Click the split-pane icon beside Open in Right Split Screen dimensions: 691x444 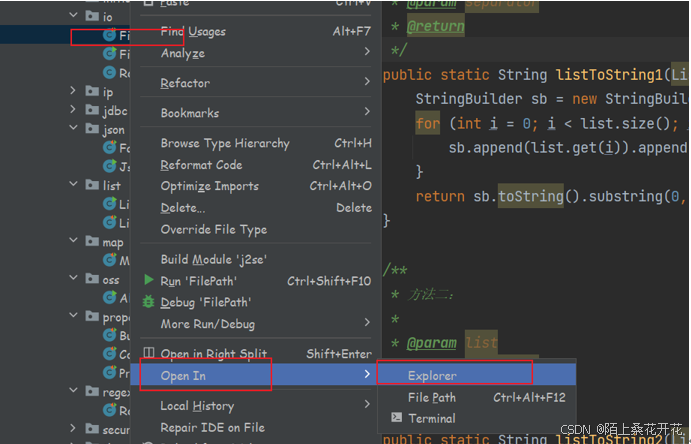(x=149, y=353)
